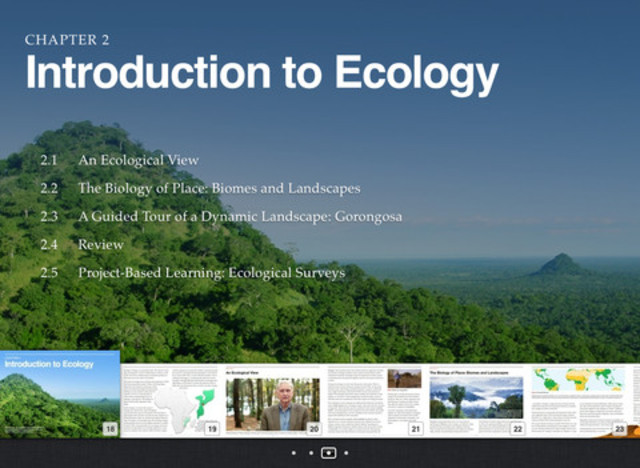The height and width of the screenshot is (468, 640).
Task: Select page 21 text page thumbnail
Action: (375, 400)
